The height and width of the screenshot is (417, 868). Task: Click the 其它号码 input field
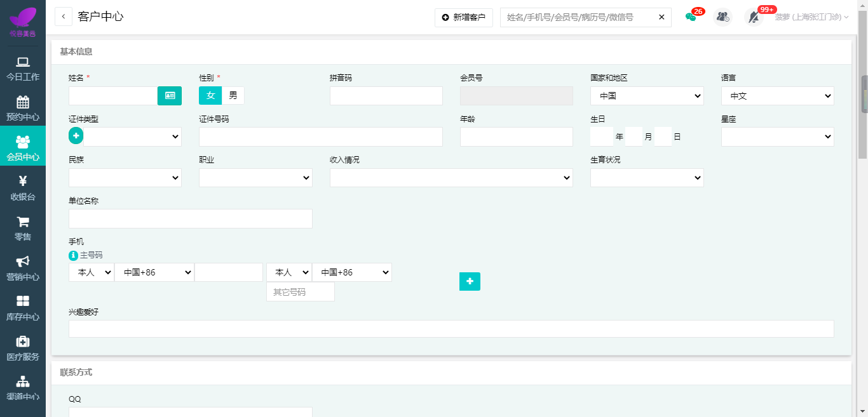301,292
